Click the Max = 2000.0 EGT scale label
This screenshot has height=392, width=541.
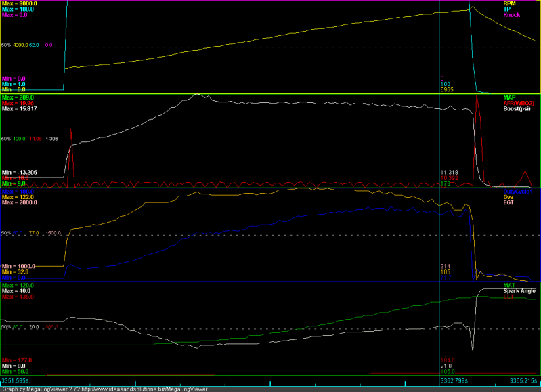(20, 202)
